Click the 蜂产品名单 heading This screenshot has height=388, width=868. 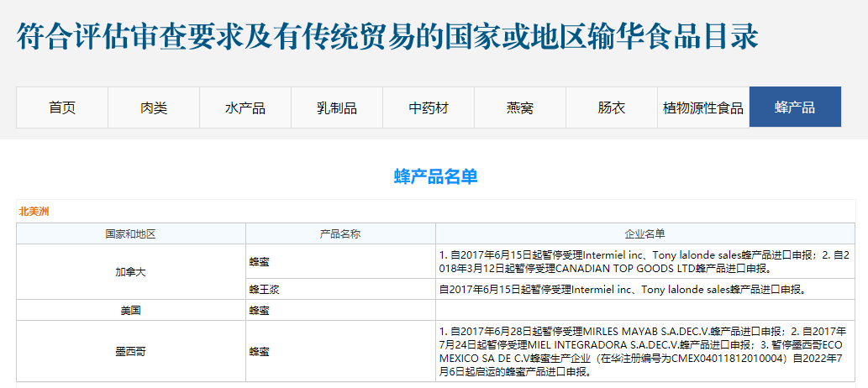[x=435, y=176]
